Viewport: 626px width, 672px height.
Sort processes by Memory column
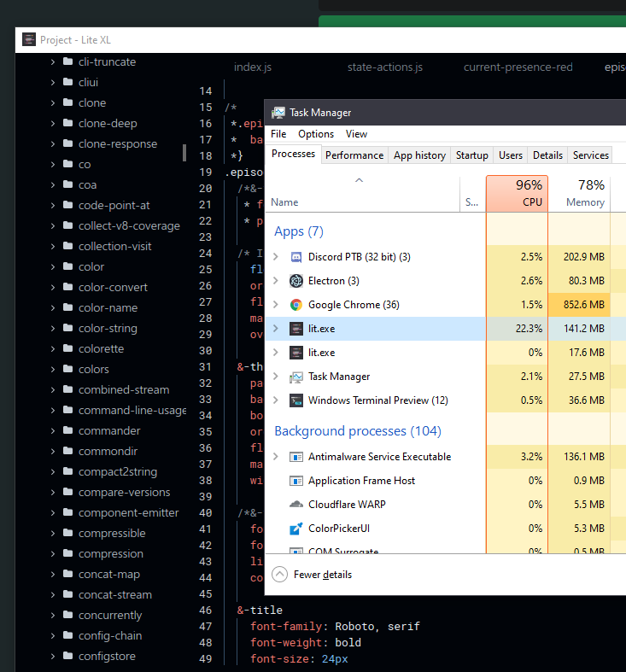point(579,194)
